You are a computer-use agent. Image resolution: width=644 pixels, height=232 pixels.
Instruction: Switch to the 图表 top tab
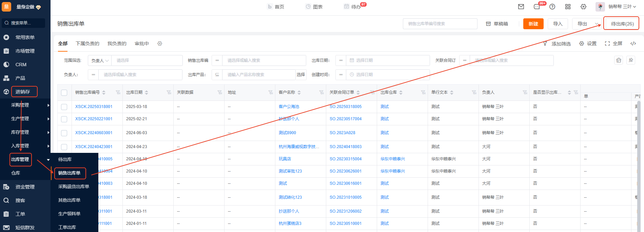[314, 6]
